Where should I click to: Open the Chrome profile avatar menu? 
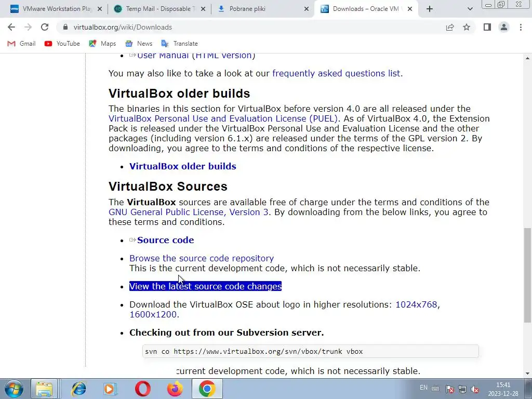[504, 27]
